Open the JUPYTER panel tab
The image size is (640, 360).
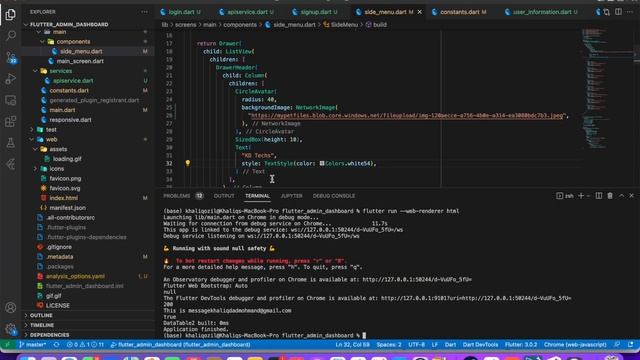point(291,196)
